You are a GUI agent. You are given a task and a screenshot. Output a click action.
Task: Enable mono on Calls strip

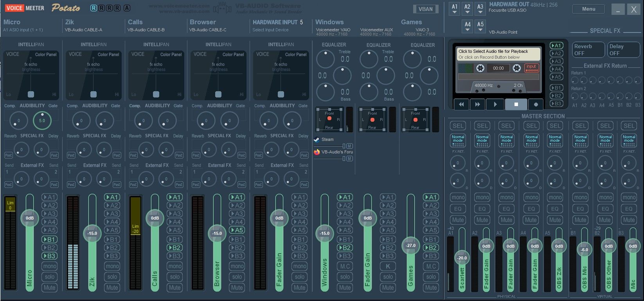174,266
